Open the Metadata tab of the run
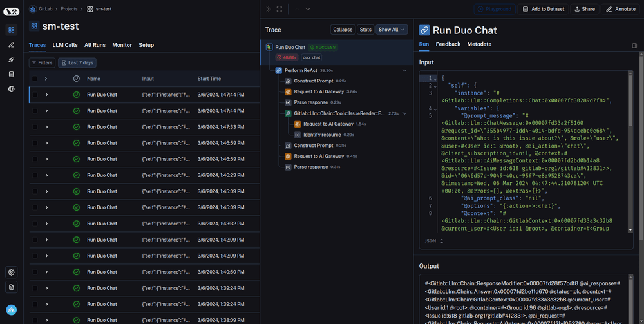 pos(479,44)
